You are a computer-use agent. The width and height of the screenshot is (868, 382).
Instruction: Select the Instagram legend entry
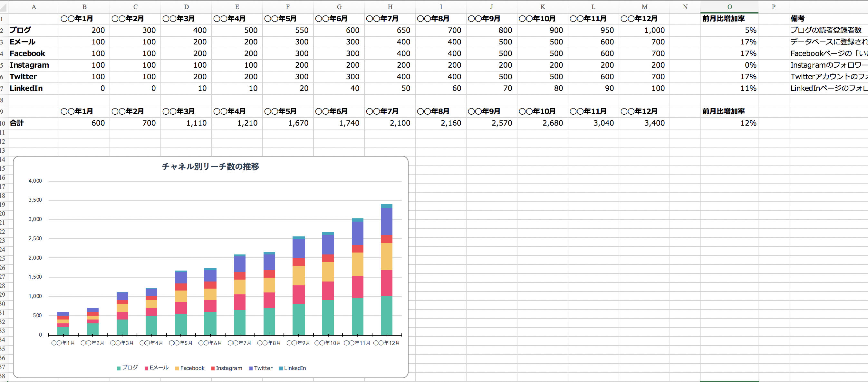227,368
